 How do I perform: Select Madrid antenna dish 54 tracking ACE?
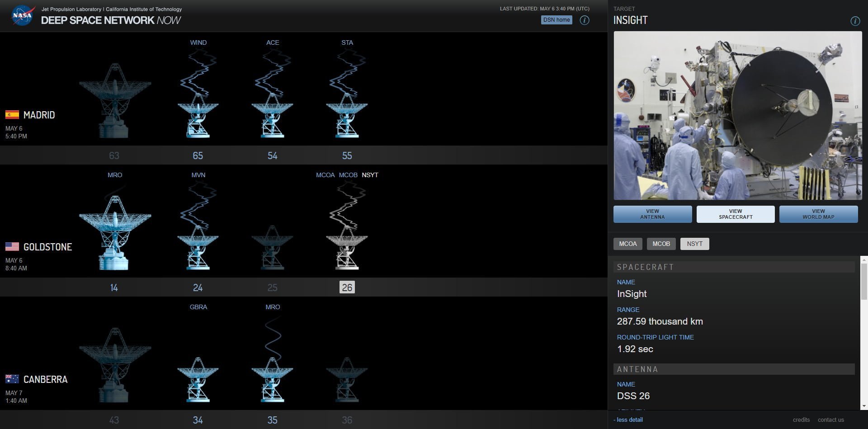point(272,115)
